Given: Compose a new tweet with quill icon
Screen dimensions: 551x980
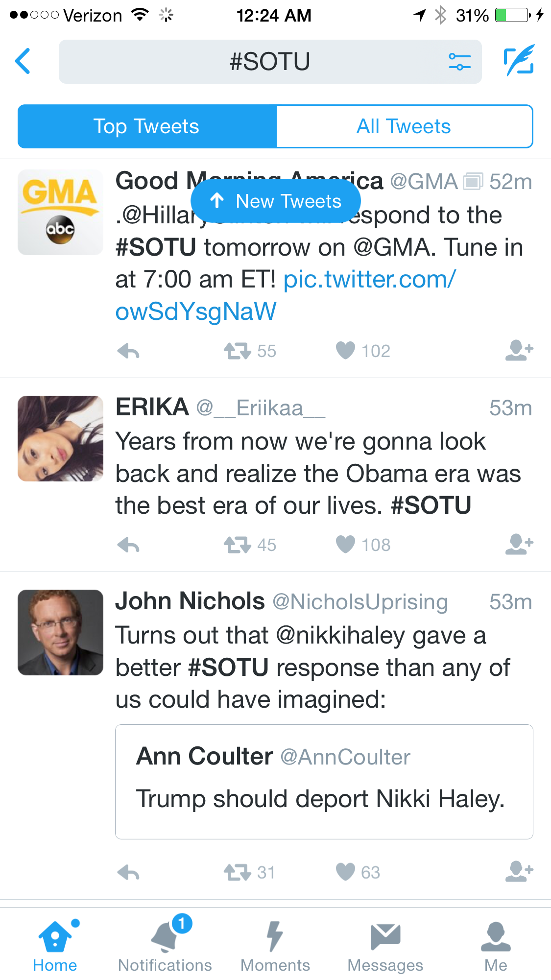Looking at the screenshot, I should [519, 61].
